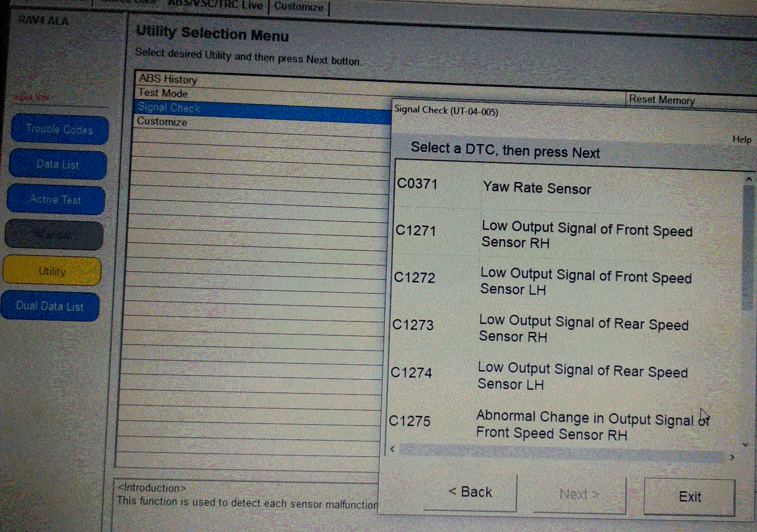Image resolution: width=757 pixels, height=532 pixels.
Task: Click the DTC list scroll-up arrow
Action: (749, 179)
